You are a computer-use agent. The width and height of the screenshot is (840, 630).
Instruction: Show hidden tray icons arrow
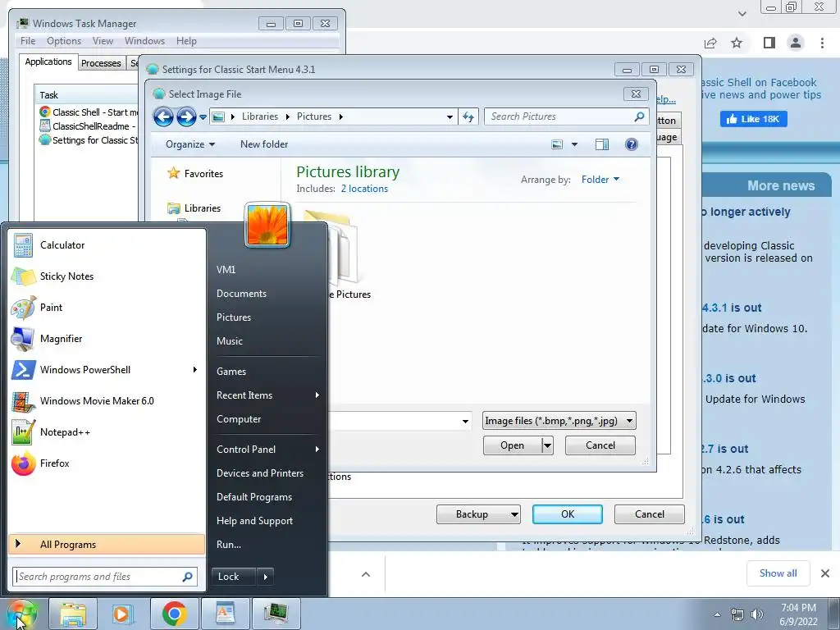coord(717,614)
